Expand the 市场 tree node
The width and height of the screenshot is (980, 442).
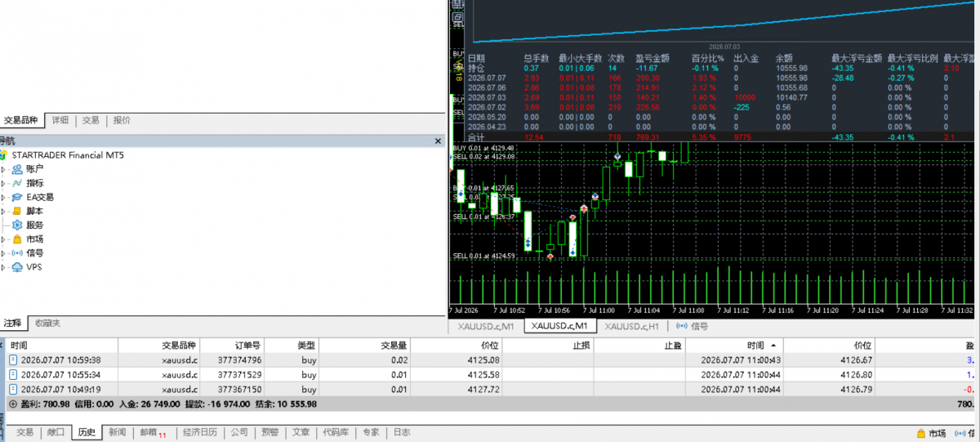point(3,239)
